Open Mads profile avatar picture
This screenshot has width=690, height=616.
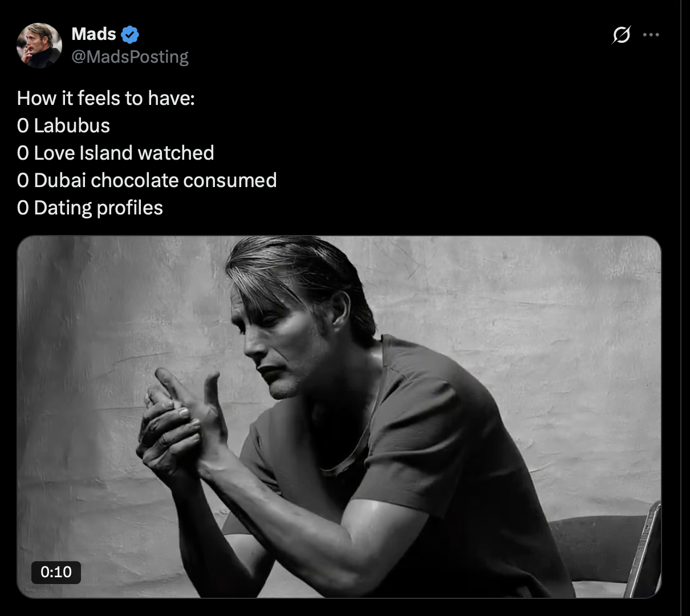pos(39,46)
